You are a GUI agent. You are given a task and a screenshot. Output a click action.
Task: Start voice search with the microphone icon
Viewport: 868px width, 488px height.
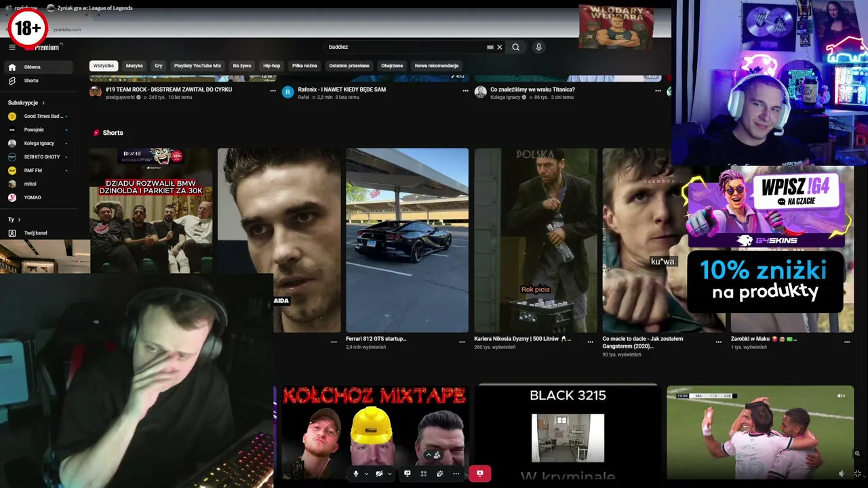pos(538,47)
